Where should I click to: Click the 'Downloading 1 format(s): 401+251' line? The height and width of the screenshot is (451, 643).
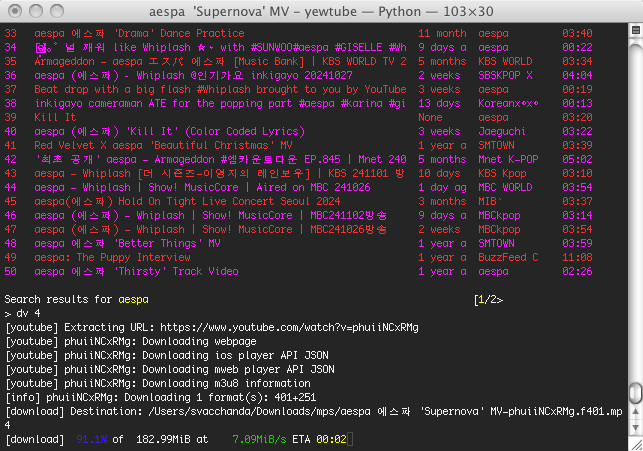(161, 397)
